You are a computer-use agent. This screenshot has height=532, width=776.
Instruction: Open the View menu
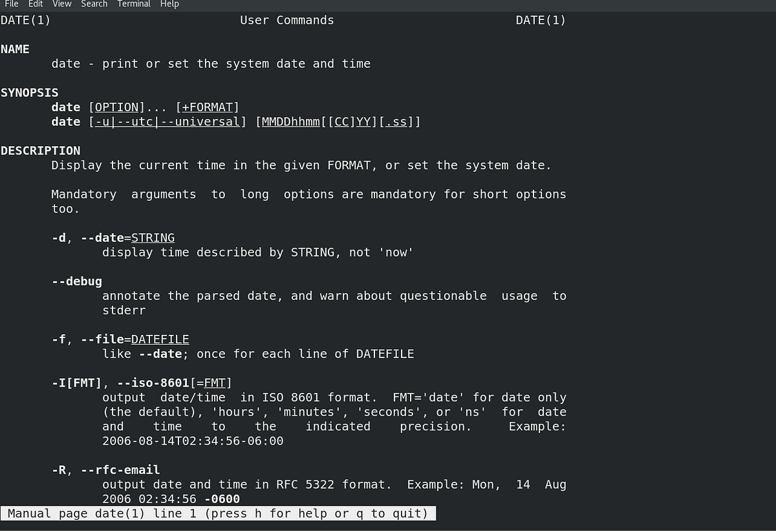tap(61, 5)
